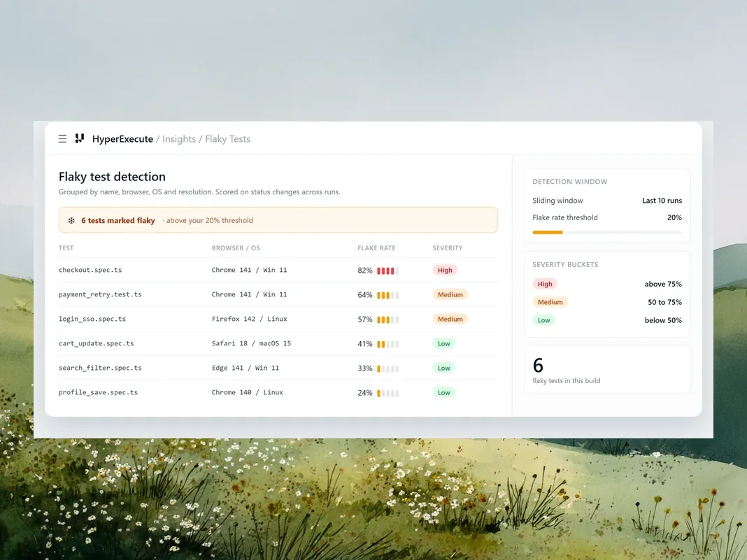Click the flaky snowflake icon in banner
Viewport: 747px width, 560px height.
pos(71,220)
